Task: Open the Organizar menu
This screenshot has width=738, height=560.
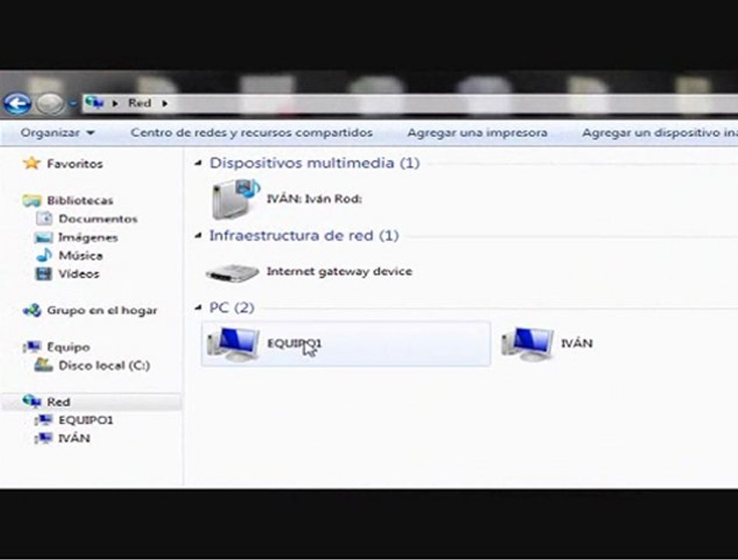Action: click(x=58, y=133)
